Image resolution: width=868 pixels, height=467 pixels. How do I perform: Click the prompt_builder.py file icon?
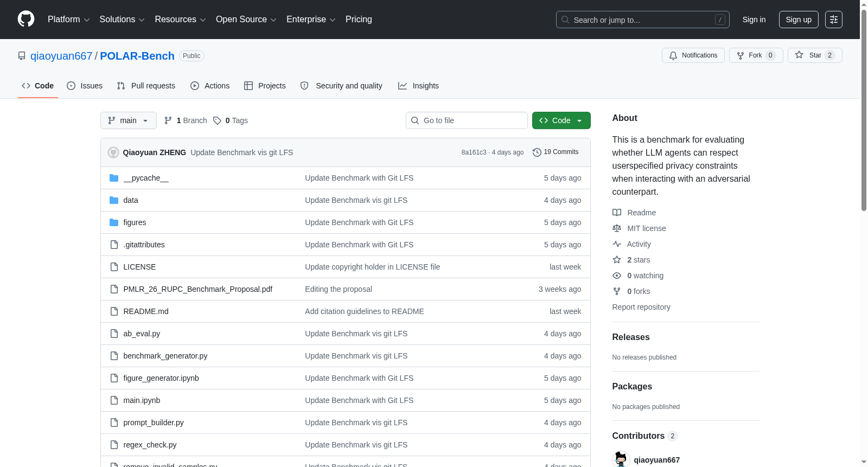(x=114, y=423)
